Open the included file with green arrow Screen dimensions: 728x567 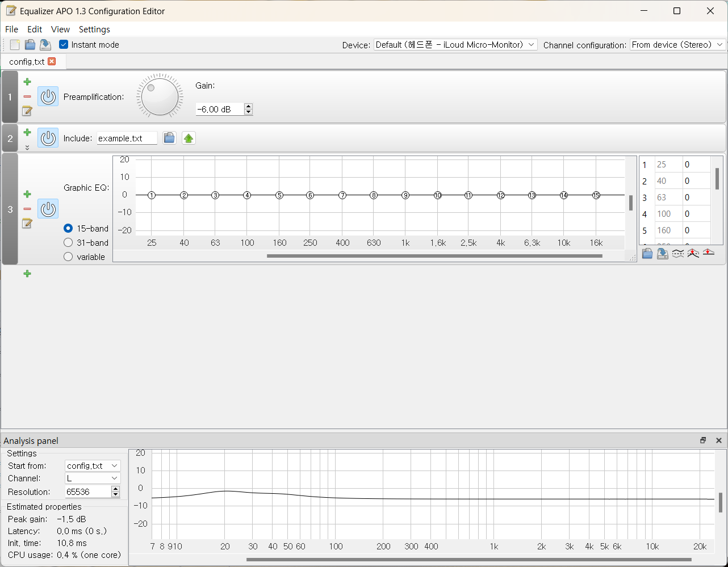pyautogui.click(x=189, y=138)
